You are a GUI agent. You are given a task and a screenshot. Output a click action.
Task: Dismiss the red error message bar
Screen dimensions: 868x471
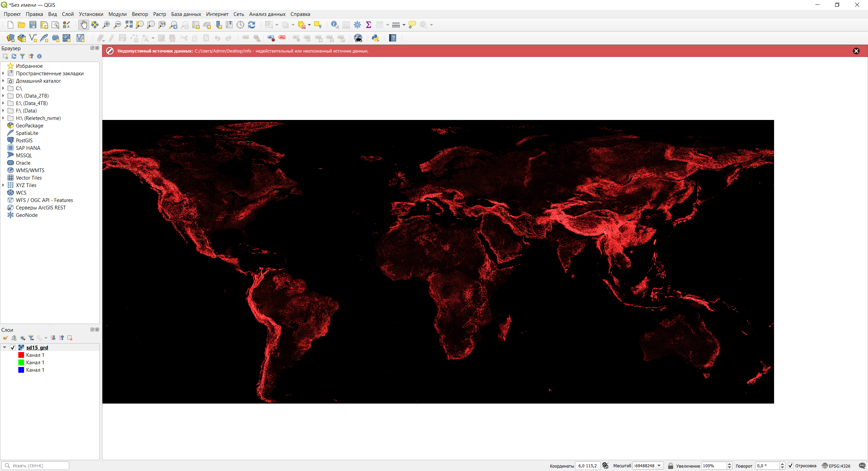[x=856, y=51]
